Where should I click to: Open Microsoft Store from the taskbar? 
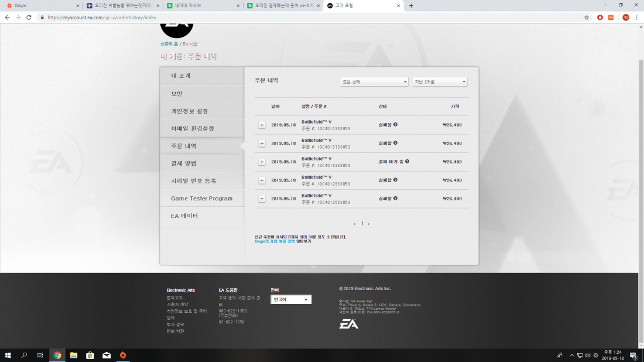90,356
